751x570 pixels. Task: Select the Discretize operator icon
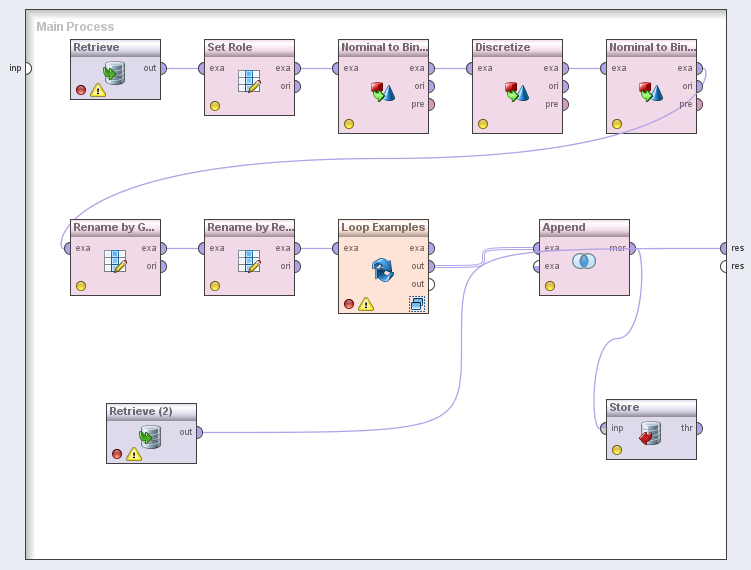coord(517,93)
